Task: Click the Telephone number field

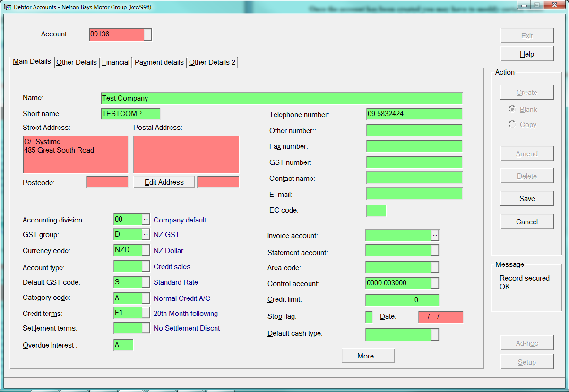Action: [x=414, y=114]
